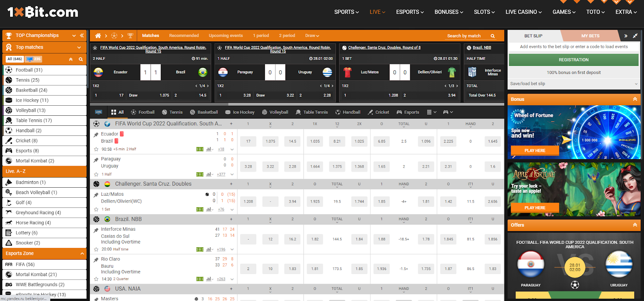Collapse the bet slip panel with the double-arrow icon
This screenshot has height=301, width=644.
[x=625, y=36]
